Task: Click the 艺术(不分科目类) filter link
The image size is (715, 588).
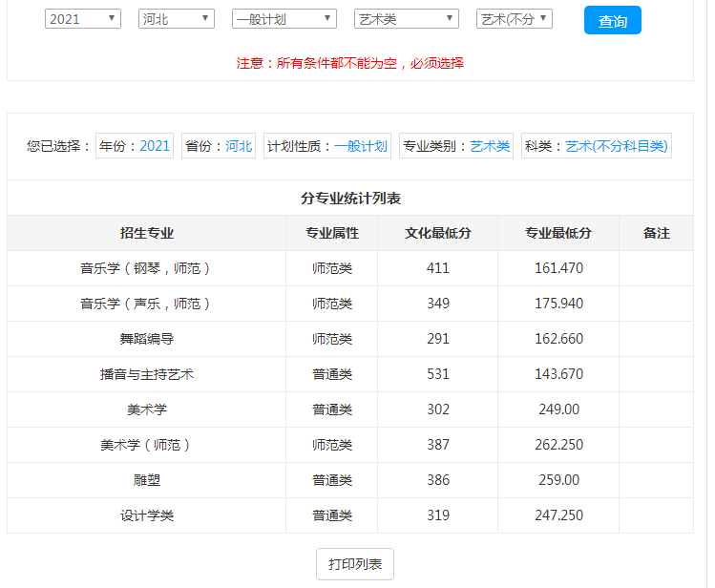Action: point(617,146)
